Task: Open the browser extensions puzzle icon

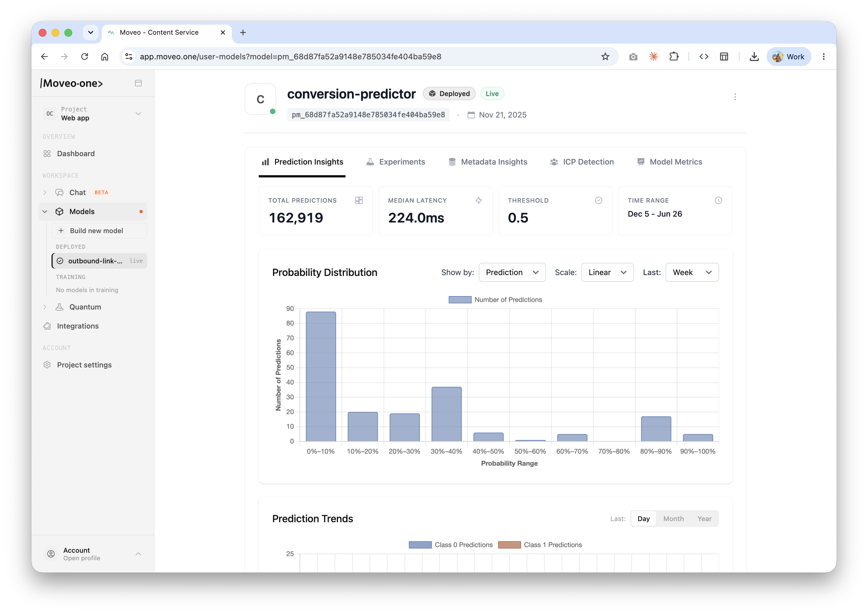Action: 674,56
